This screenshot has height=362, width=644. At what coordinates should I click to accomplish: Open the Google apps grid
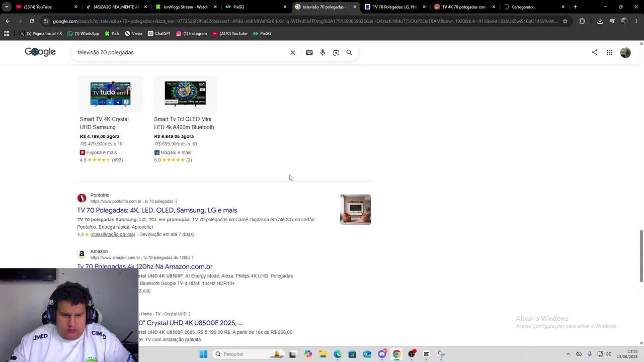pos(609,52)
